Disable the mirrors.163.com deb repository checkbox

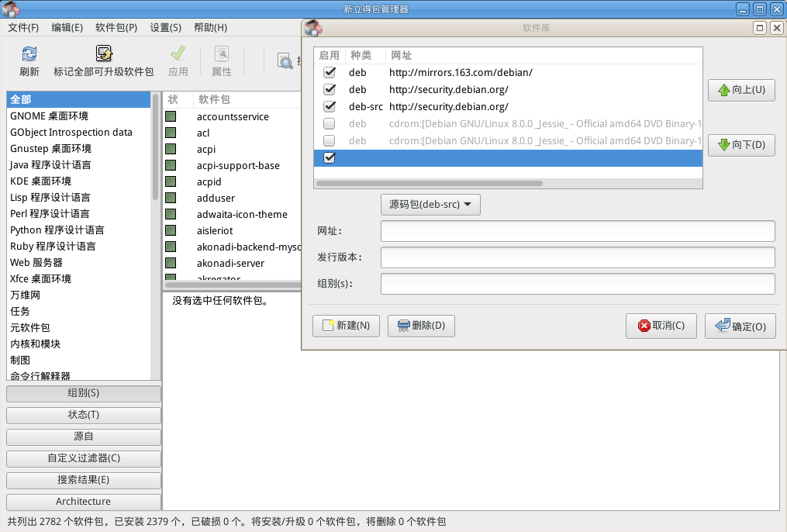(330, 72)
